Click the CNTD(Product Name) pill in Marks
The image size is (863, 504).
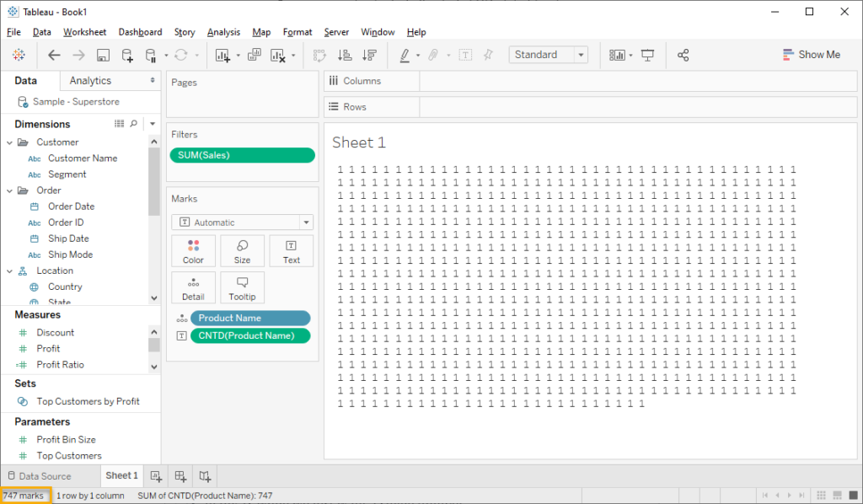point(250,335)
